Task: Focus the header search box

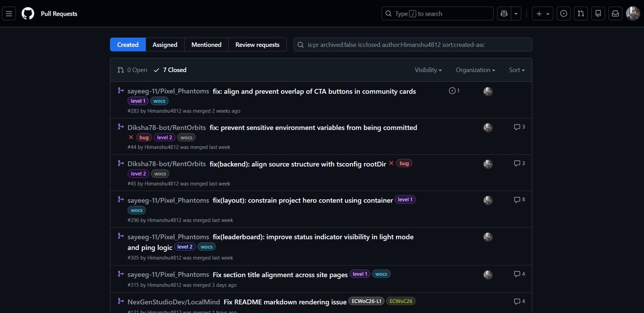Action: pos(437,13)
